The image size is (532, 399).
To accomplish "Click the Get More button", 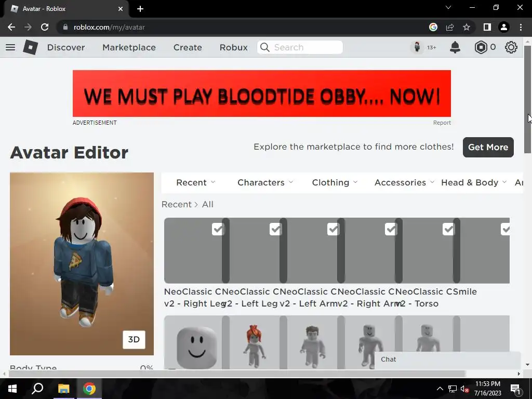I will (488, 147).
